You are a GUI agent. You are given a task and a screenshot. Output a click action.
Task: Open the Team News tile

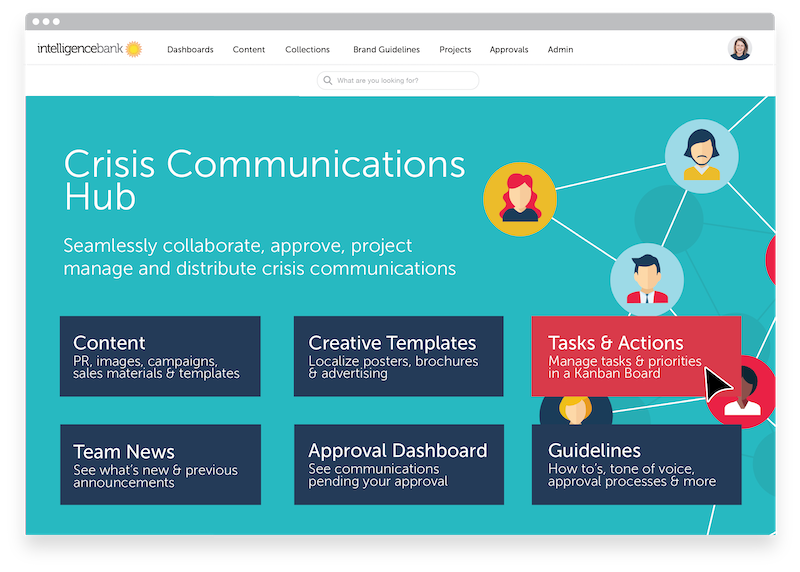point(160,464)
